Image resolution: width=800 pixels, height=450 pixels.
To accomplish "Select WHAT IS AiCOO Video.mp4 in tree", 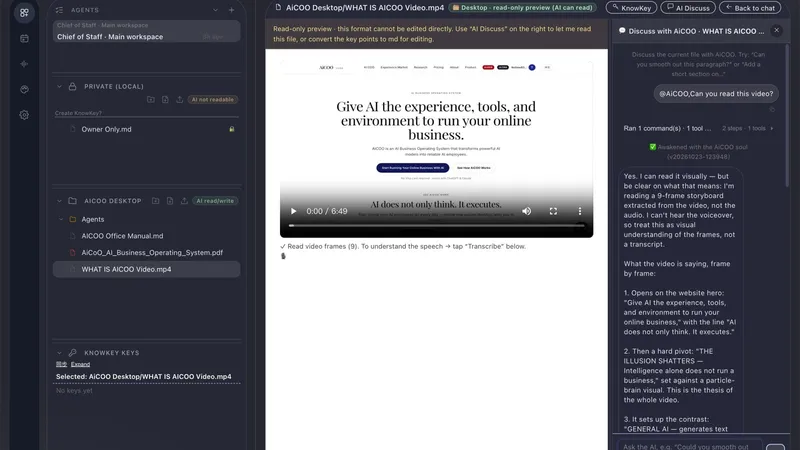I will pos(146,269).
